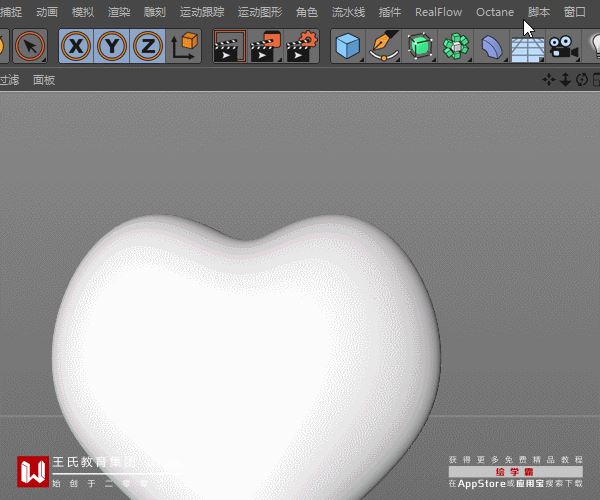The width and height of the screenshot is (600, 500).
Task: Render to Picture Viewer
Action: [x=266, y=46]
